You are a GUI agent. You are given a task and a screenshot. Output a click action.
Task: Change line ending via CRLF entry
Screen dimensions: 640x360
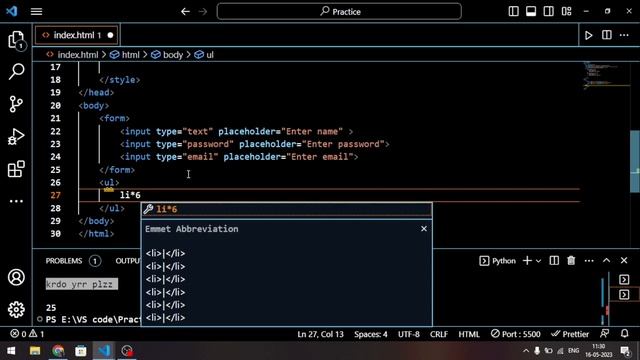point(439,334)
